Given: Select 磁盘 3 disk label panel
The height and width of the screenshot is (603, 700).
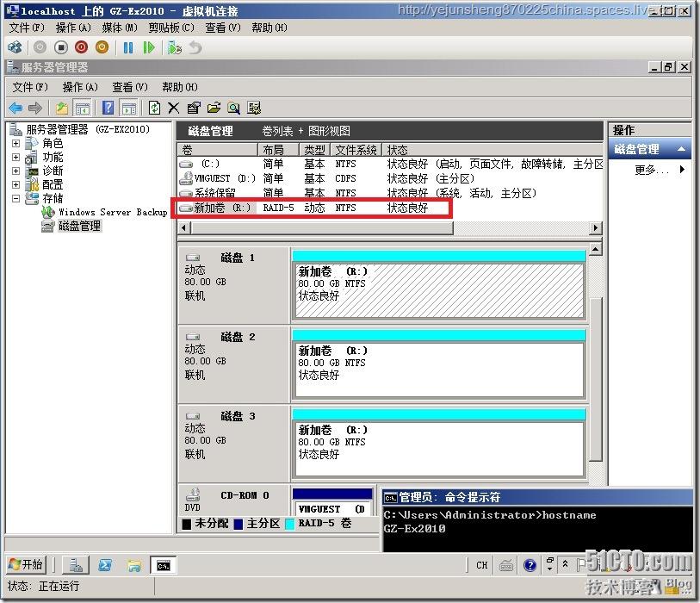Looking at the screenshot, I should [233, 444].
